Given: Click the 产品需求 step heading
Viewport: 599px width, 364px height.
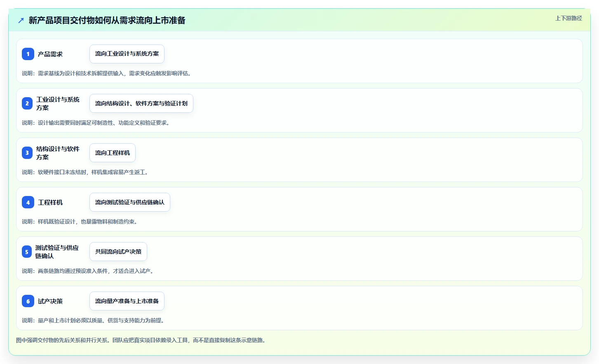Looking at the screenshot, I should [50, 54].
